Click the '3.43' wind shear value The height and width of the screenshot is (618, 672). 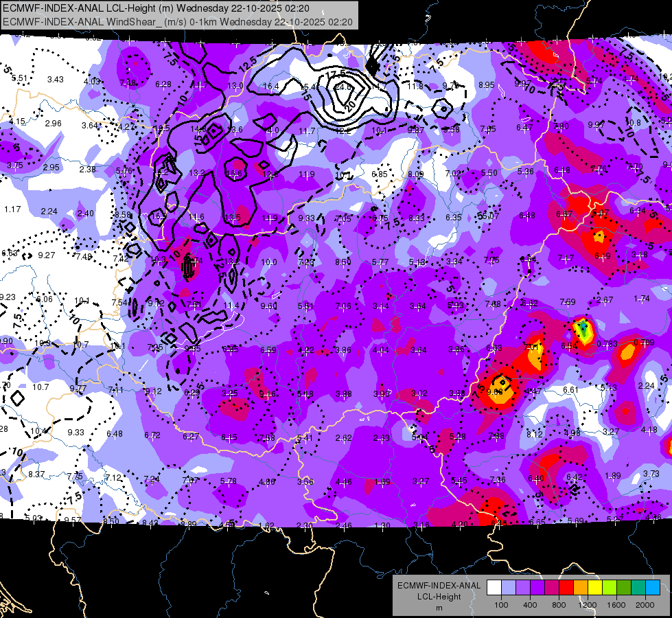56,80
